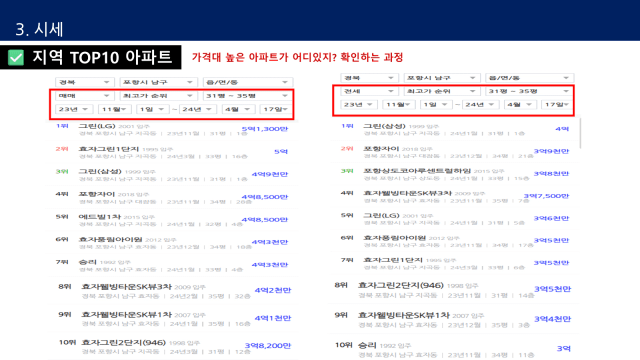640x360 pixels.
Task: Open the 최고가 순위 dropdown in the 매매 panel
Action: [158, 96]
